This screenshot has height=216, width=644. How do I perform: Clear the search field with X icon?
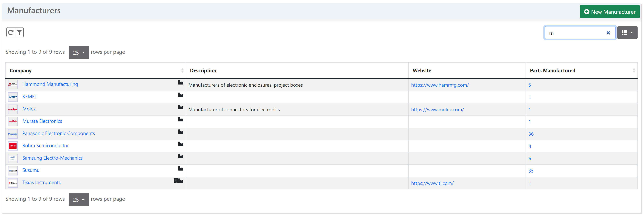[x=608, y=33]
